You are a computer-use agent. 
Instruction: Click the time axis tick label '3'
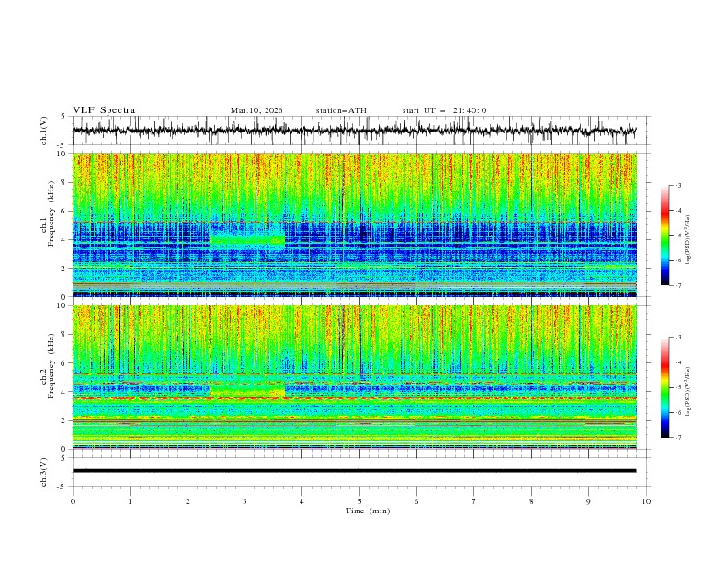[x=245, y=501]
